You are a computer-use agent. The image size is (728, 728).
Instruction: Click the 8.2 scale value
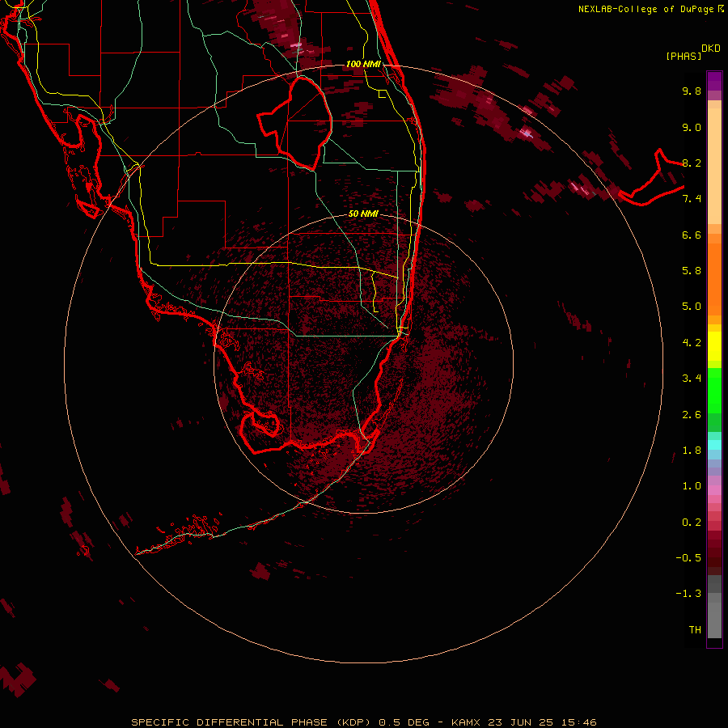tap(692, 163)
